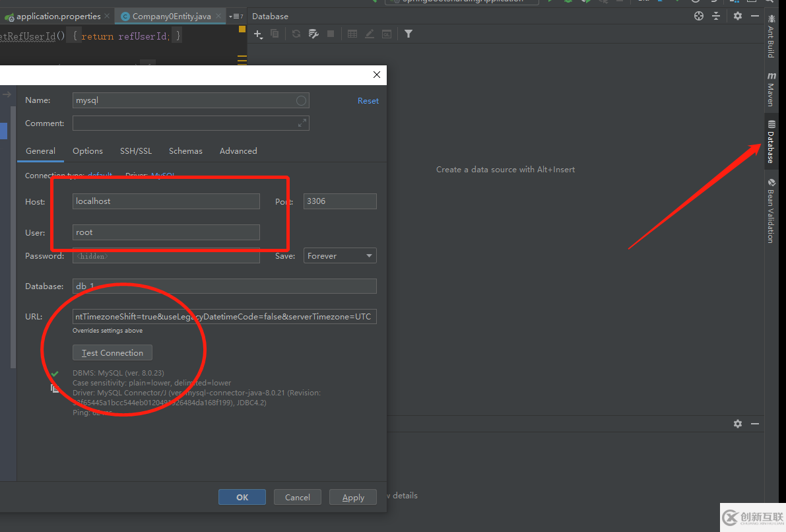Open the Save password Forever dropdown
This screenshot has width=786, height=532.
tap(340, 255)
